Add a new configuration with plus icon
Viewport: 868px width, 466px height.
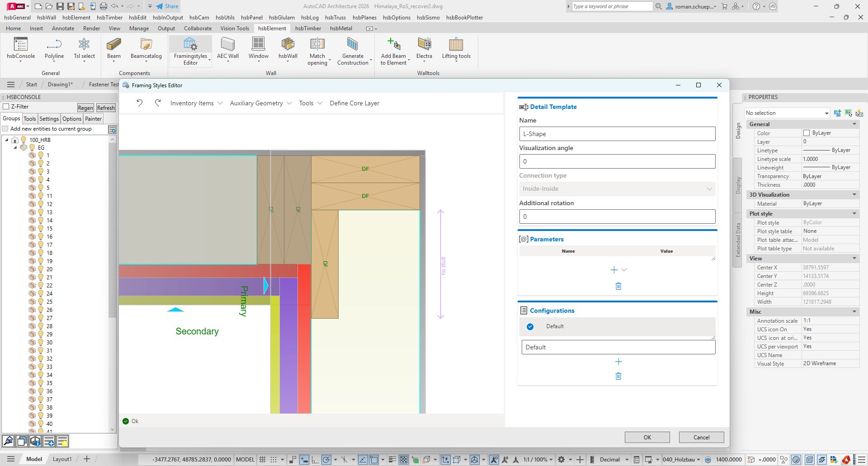[x=618, y=362]
